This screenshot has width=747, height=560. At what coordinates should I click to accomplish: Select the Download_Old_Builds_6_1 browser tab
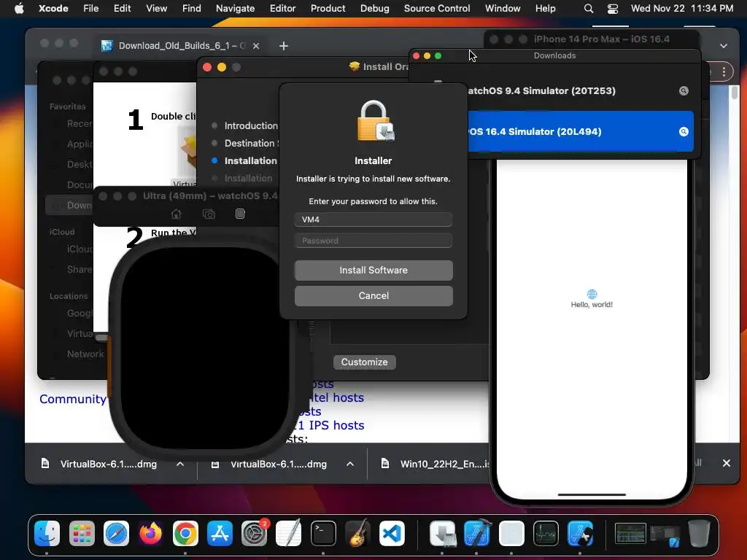point(181,46)
